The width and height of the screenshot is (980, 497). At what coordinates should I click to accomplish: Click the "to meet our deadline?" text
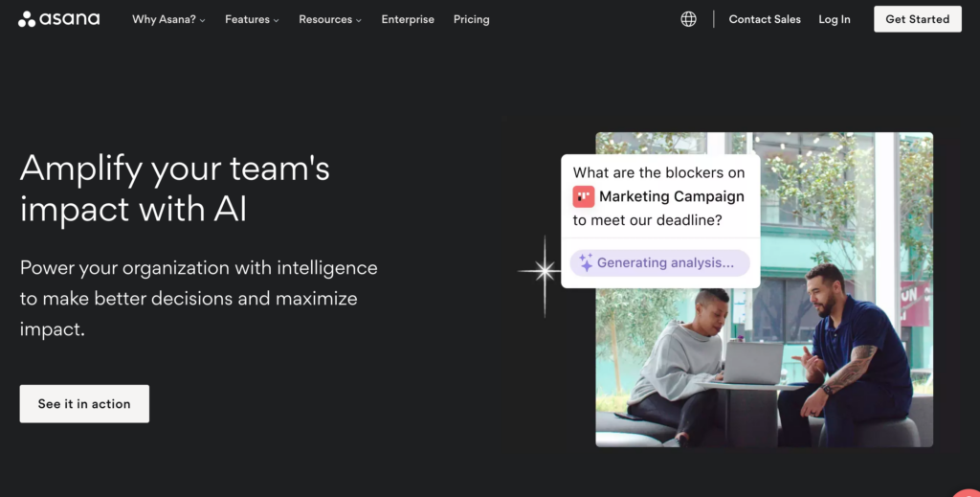(648, 220)
